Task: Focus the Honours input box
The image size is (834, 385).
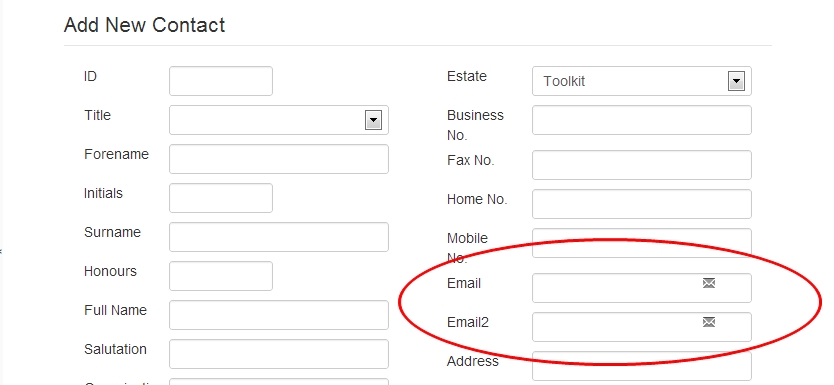Action: coord(221,276)
